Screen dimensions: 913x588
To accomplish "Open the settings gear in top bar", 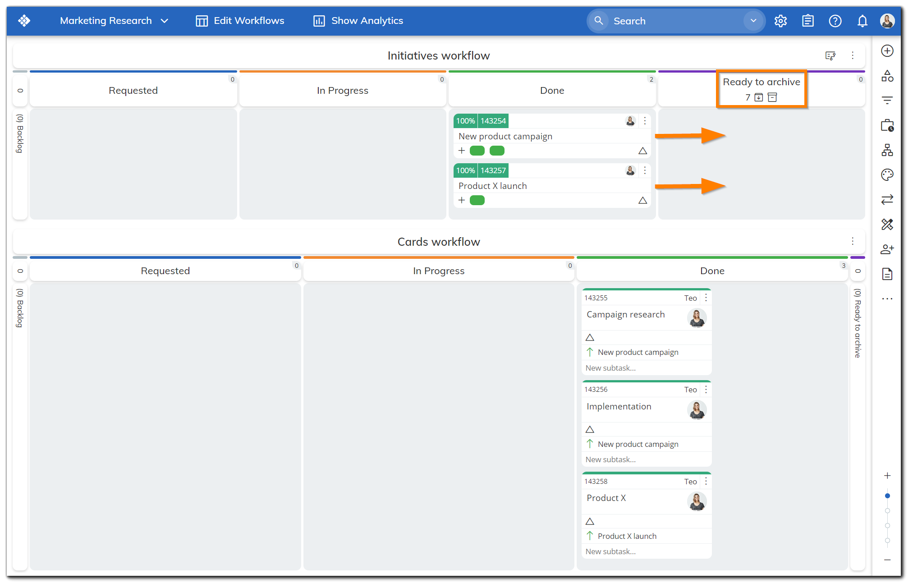I will [780, 21].
